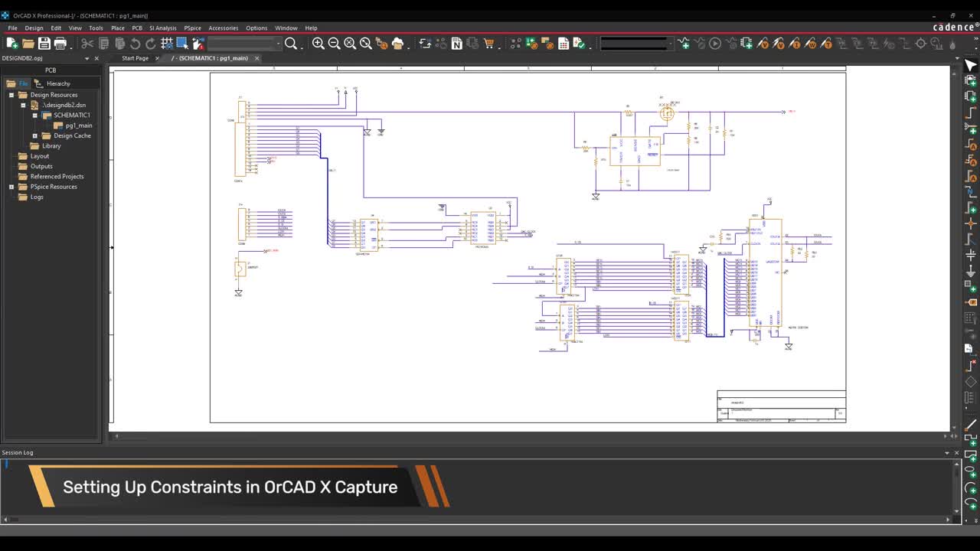Viewport: 980px width, 551px height.
Task: Zoom in with the plus magnifier icon
Action: (x=318, y=44)
